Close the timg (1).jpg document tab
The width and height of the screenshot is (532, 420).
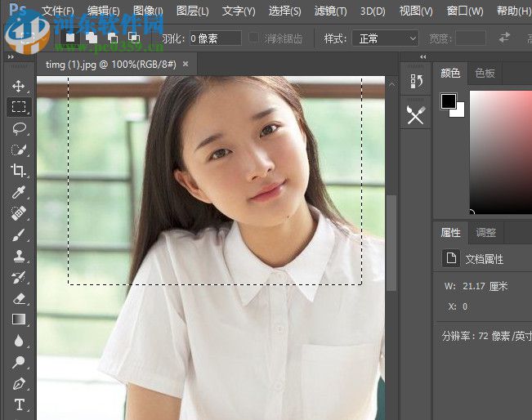click(x=186, y=64)
